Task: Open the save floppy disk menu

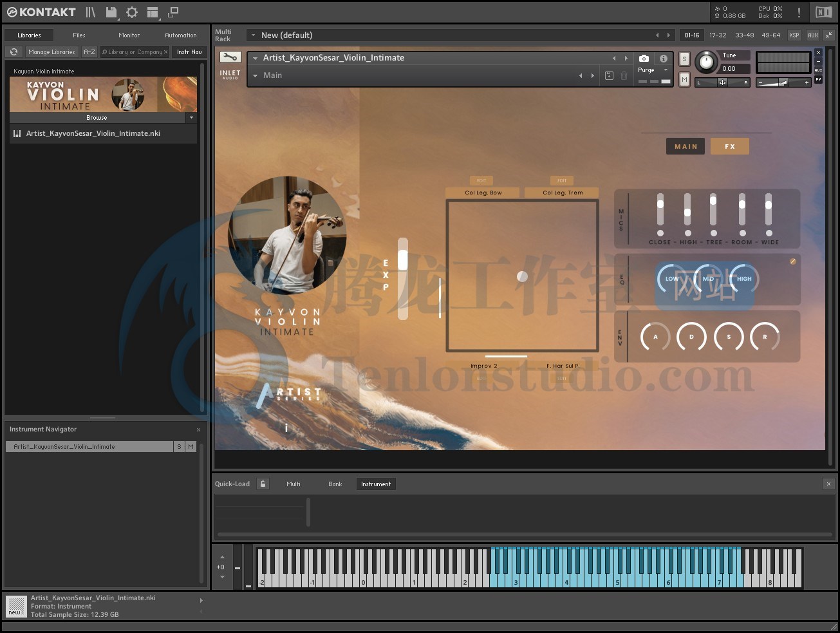Action: point(112,12)
